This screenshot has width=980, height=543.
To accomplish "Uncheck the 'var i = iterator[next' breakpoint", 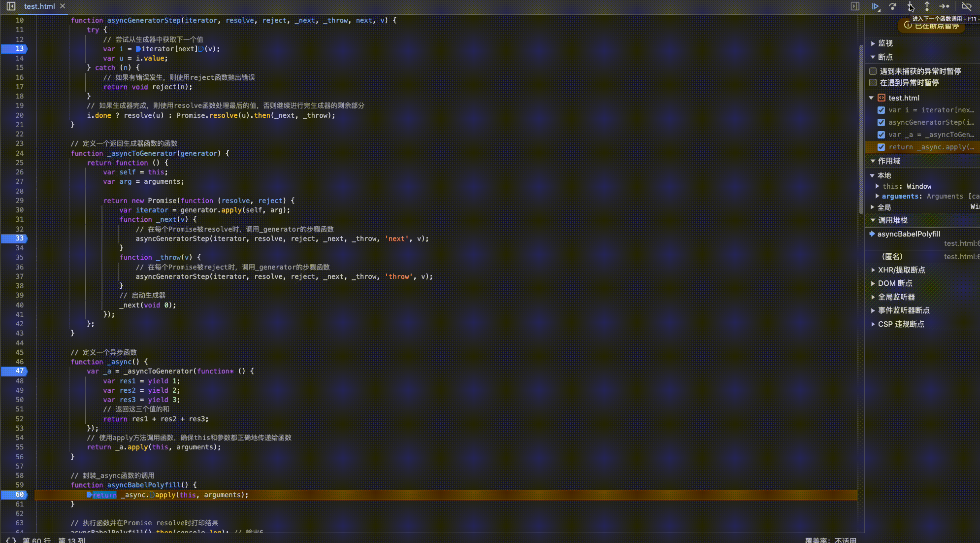I will coord(881,110).
